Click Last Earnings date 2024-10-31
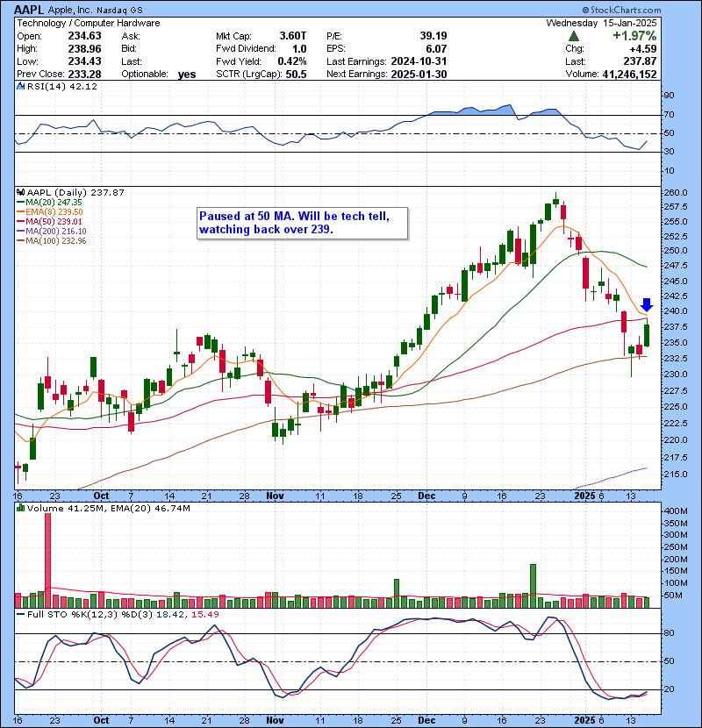This screenshot has height=728, width=702. [x=419, y=61]
